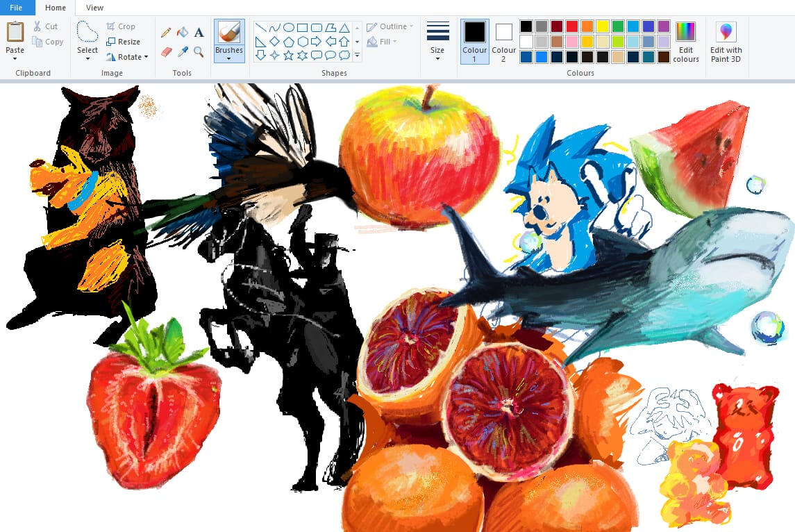Expand the Size thickness dropdown
Image resolution: width=795 pixels, height=532 pixels.
(x=437, y=42)
